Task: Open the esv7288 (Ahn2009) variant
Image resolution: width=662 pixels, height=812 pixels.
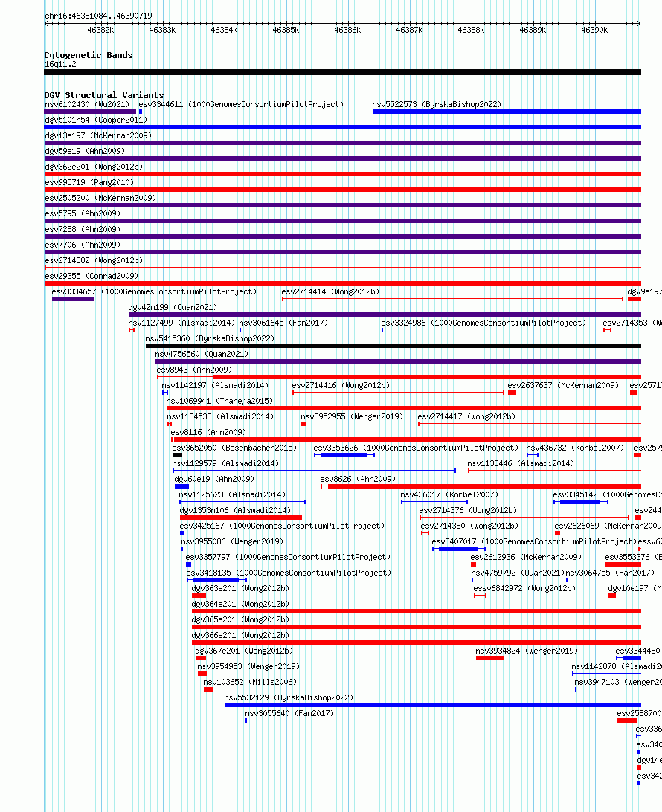Action: 83,229
